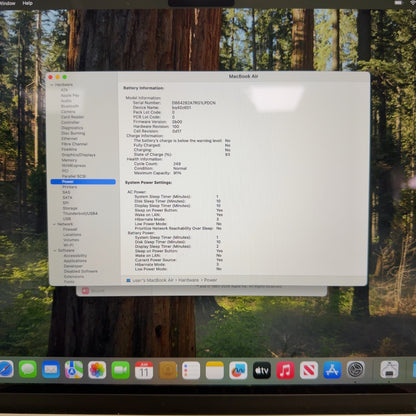The height and width of the screenshot is (416, 416).
Task: Launch Messages from the Dock
Action: click(x=28, y=370)
